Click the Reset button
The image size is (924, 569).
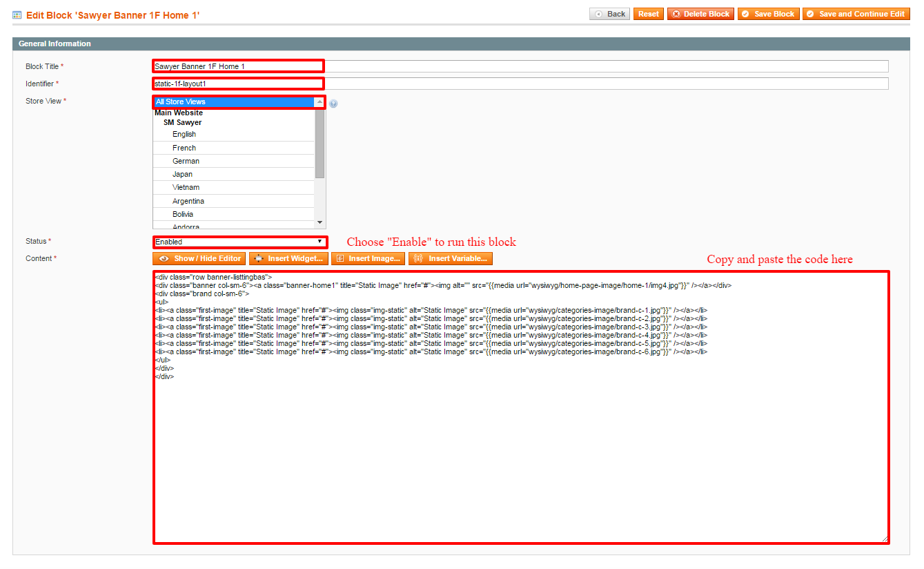(648, 14)
